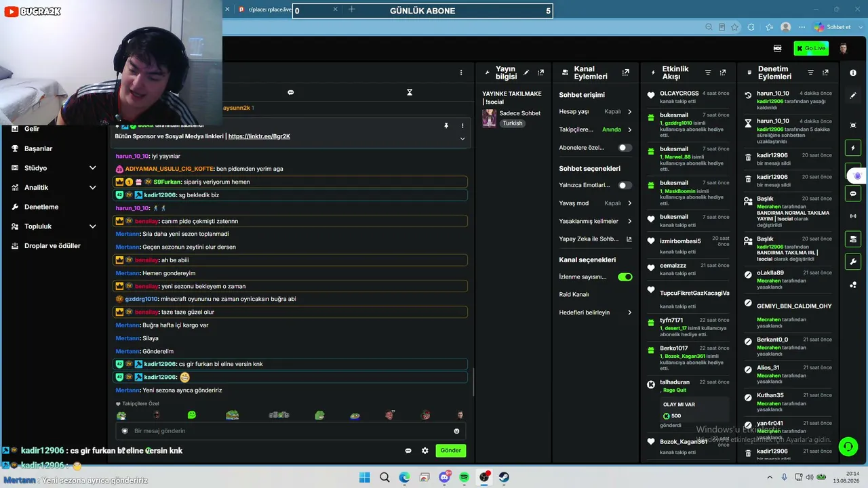Collapse the pinned message chevron
This screenshot has width=868, height=488.
[462, 139]
